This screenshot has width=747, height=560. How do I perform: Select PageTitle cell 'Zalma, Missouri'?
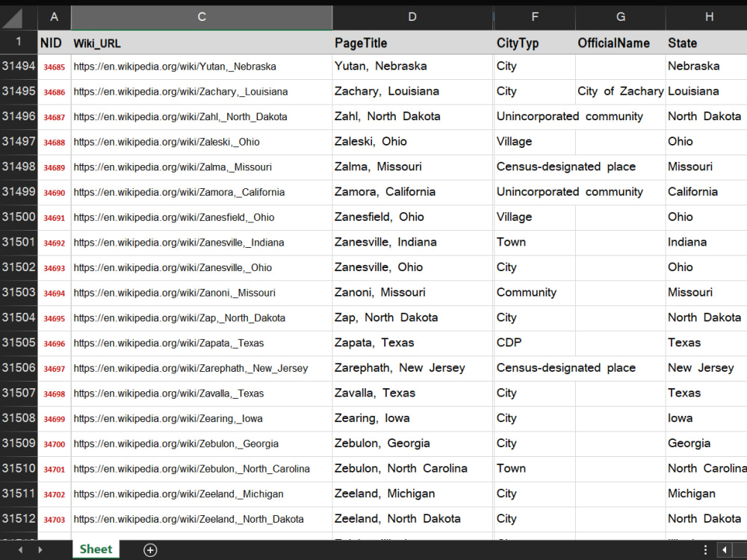pos(412,167)
